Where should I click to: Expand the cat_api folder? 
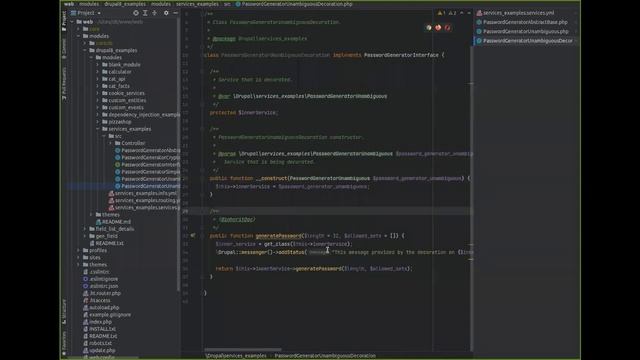pyautogui.click(x=98, y=79)
